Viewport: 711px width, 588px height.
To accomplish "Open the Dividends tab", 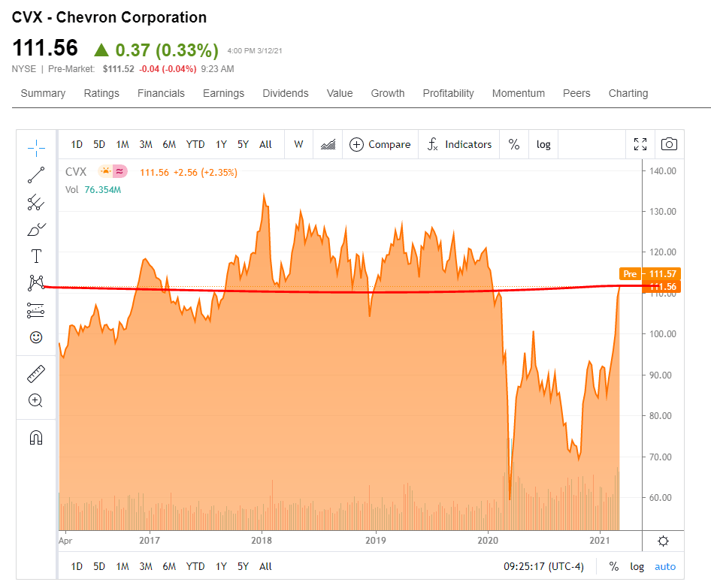I will coord(286,93).
